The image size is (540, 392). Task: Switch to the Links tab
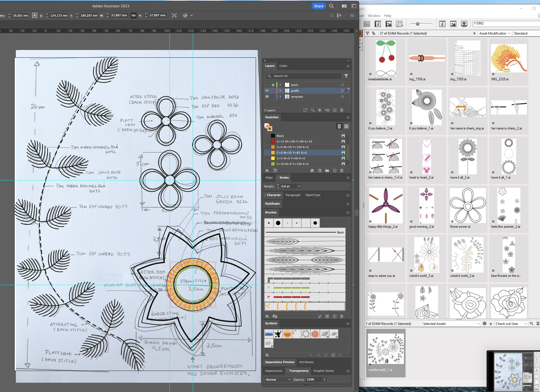pos(283,66)
